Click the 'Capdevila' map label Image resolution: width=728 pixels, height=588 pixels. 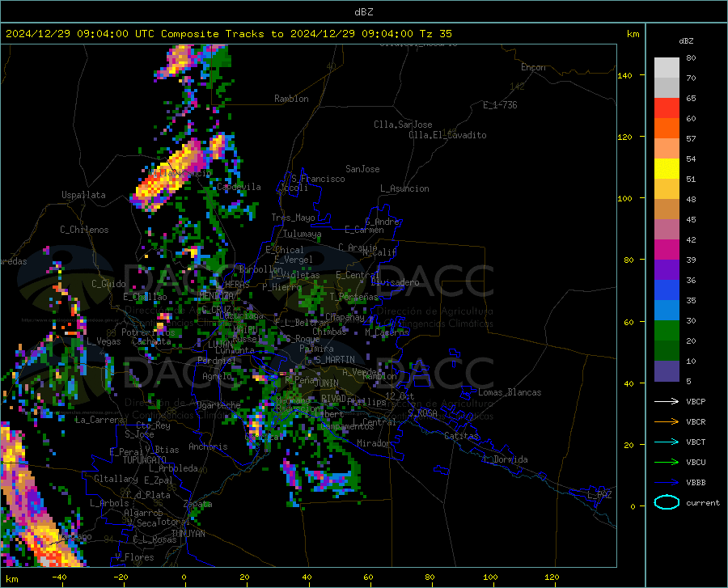(x=239, y=187)
